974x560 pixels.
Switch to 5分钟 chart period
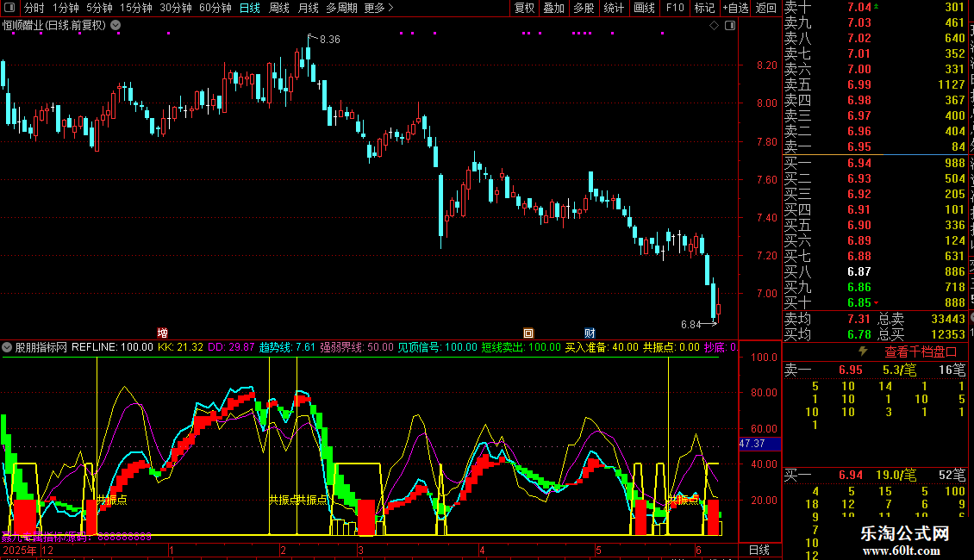(x=99, y=8)
